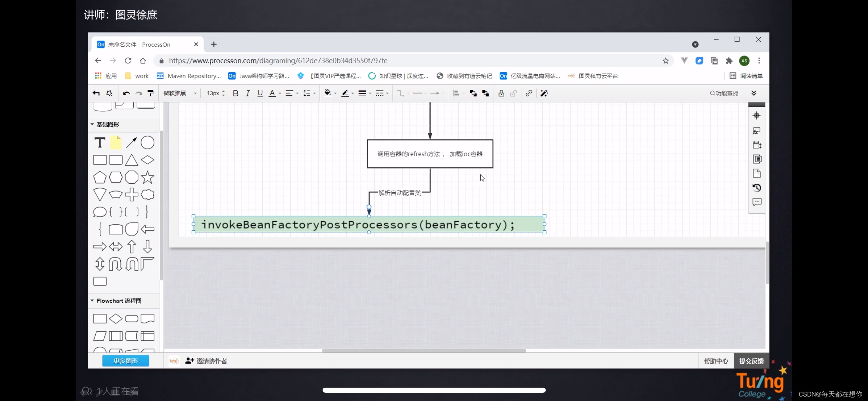
Task: Open the font color dropdown
Action: coord(275,93)
